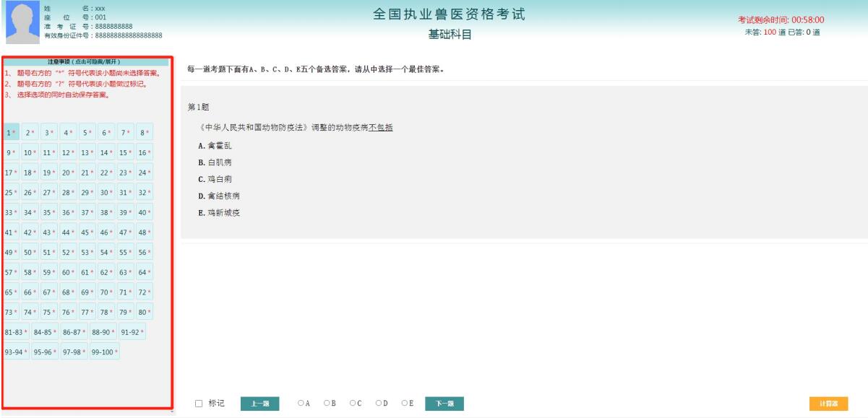Jump to question 56
This screenshot has height=418, width=868.
pyautogui.click(x=145, y=252)
